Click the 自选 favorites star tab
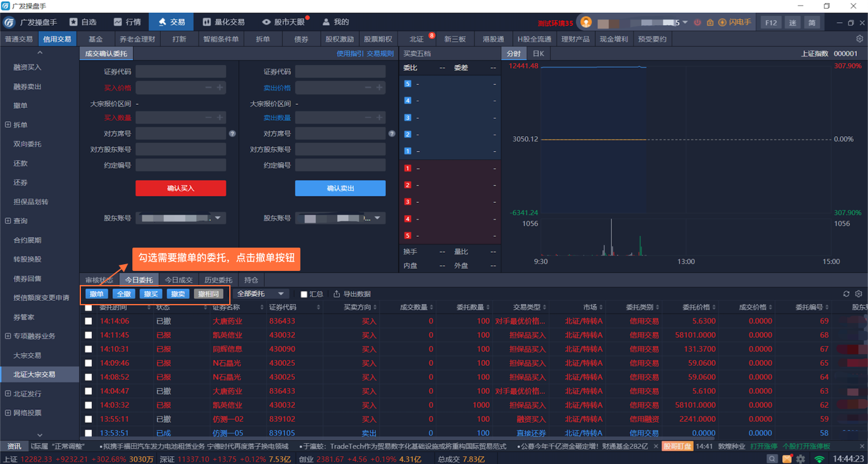868x464 pixels. (x=83, y=22)
